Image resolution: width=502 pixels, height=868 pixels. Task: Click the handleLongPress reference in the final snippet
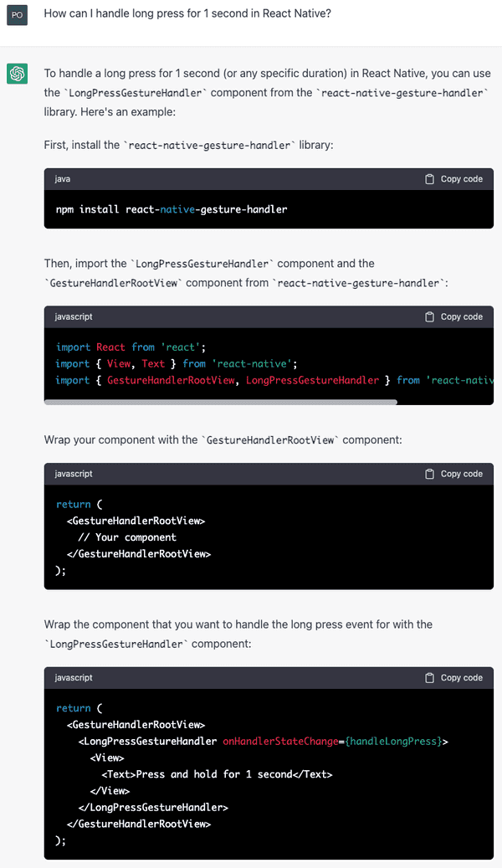(x=389, y=741)
